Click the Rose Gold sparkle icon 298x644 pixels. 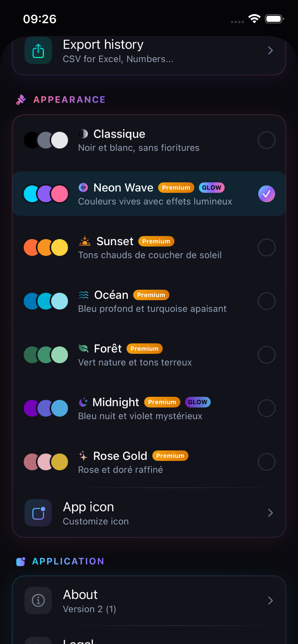coord(83,455)
